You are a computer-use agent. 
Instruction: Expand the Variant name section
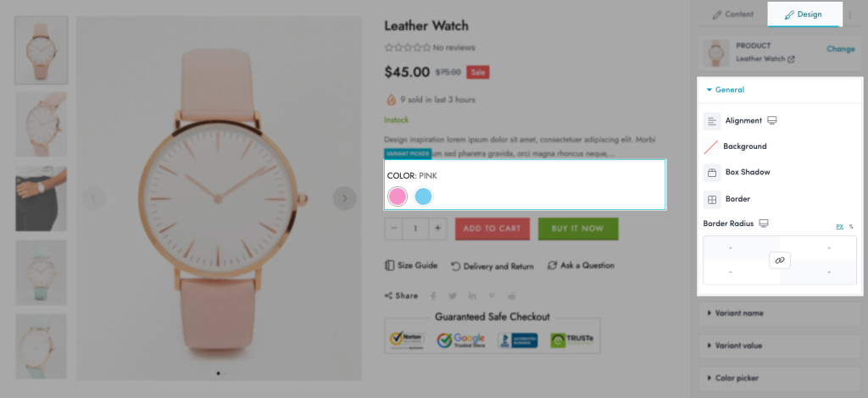point(780,313)
